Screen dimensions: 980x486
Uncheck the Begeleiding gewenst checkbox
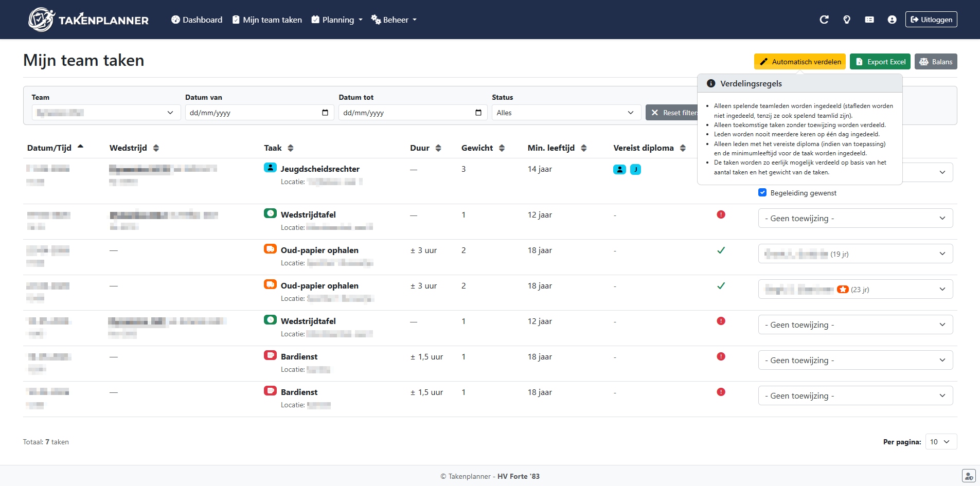pyautogui.click(x=762, y=192)
